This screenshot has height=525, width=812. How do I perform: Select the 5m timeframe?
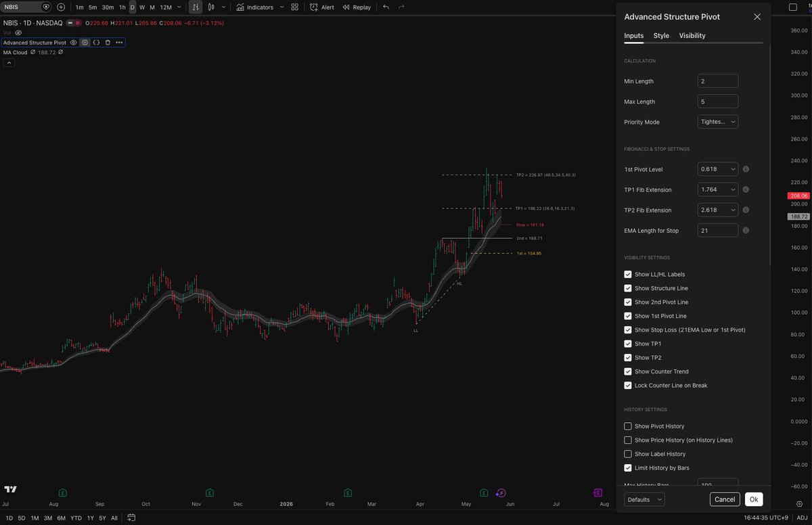tap(93, 7)
